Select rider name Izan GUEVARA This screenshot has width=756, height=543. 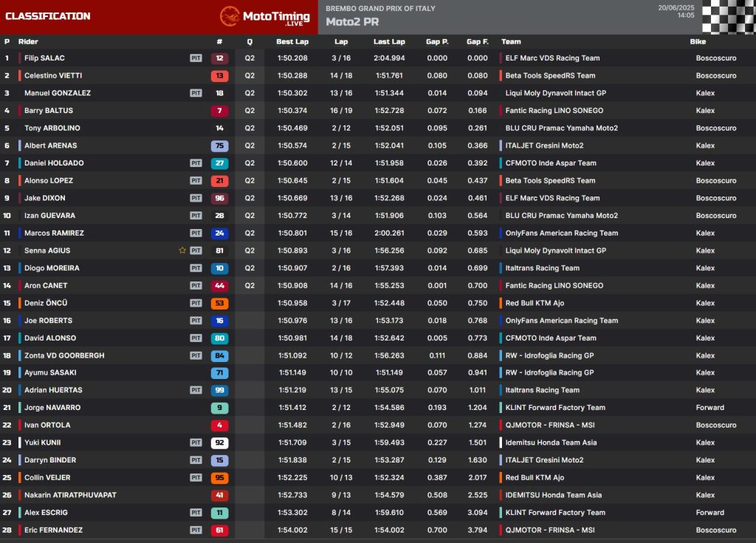49,215
